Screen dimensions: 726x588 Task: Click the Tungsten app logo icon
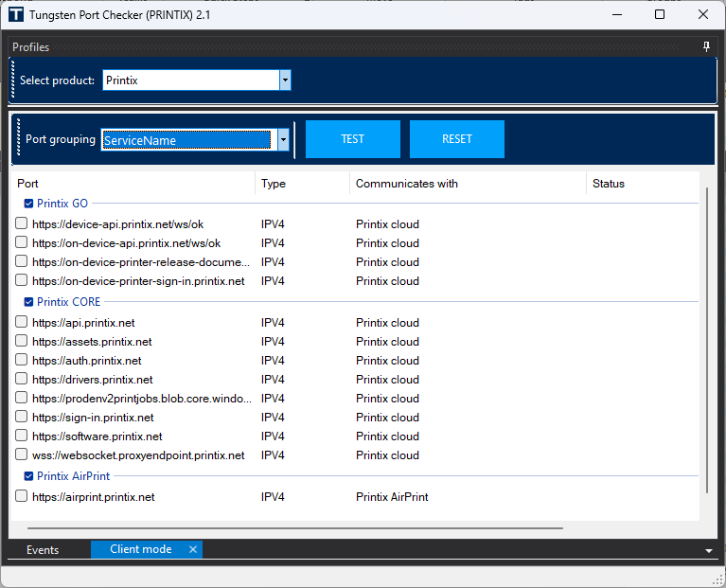pos(16,14)
